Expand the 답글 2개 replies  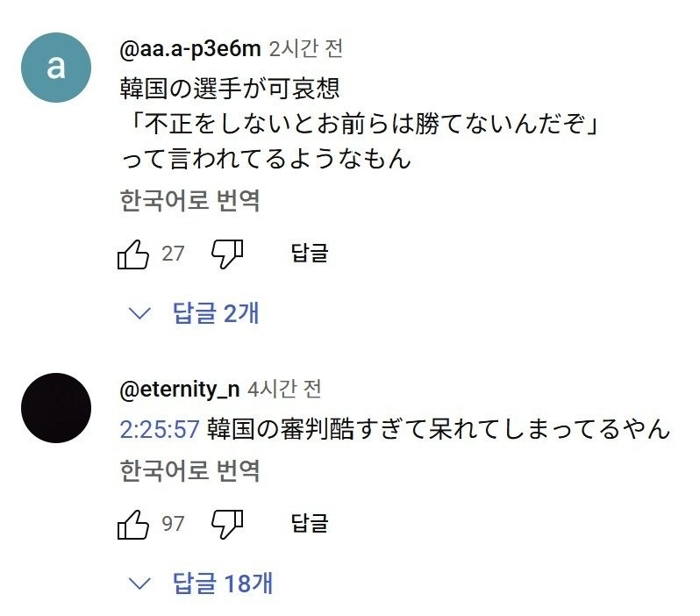click(216, 312)
